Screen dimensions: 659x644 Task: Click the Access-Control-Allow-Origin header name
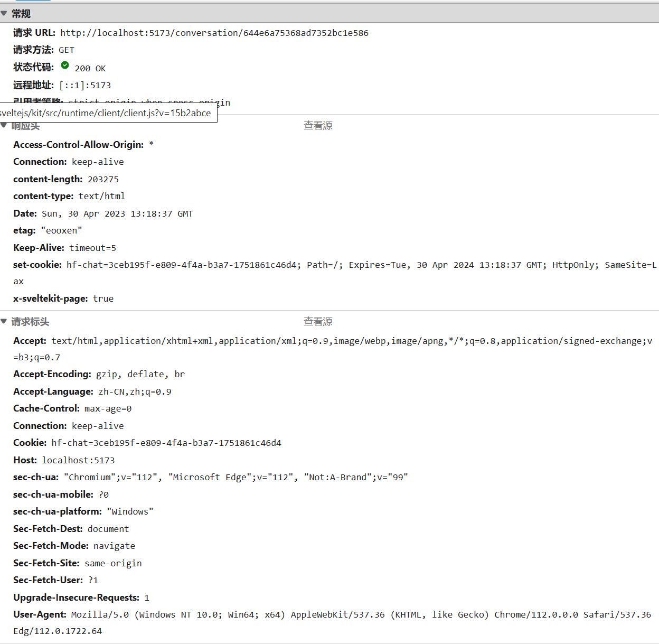click(x=78, y=145)
